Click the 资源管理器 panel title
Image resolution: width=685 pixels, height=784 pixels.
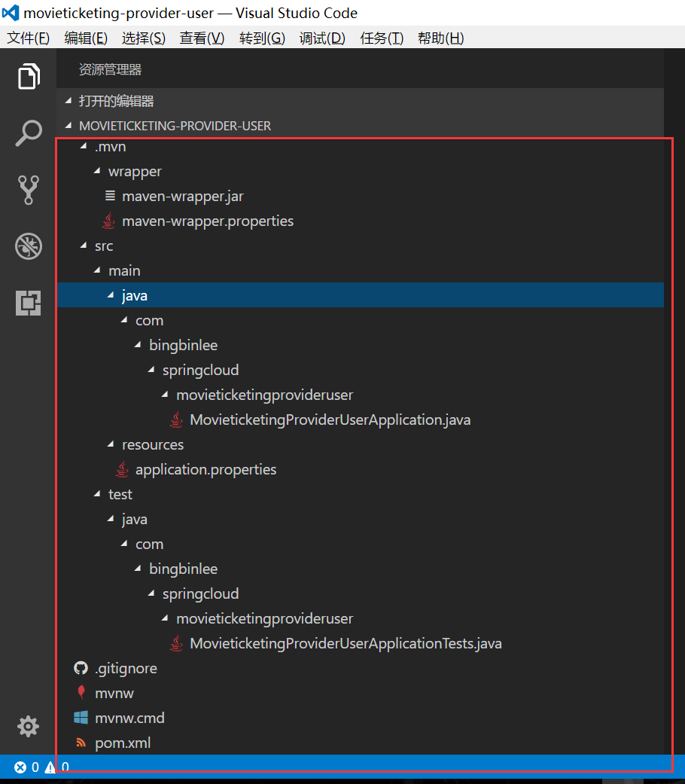(x=111, y=69)
